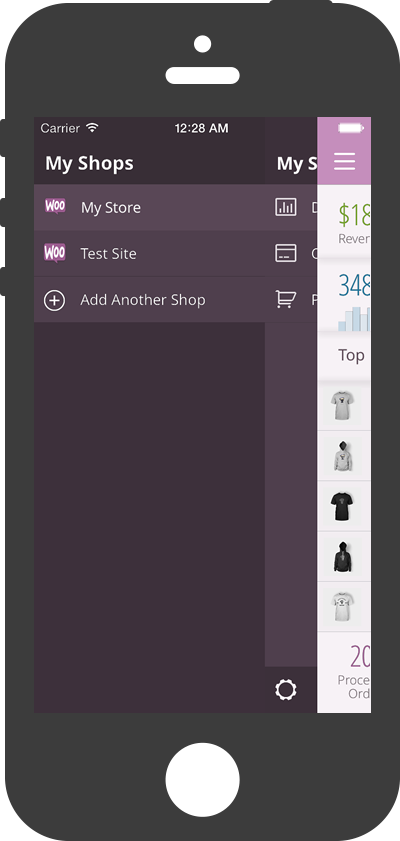
Task: Tap the white printed t-shirt thumbnail
Action: [342, 607]
